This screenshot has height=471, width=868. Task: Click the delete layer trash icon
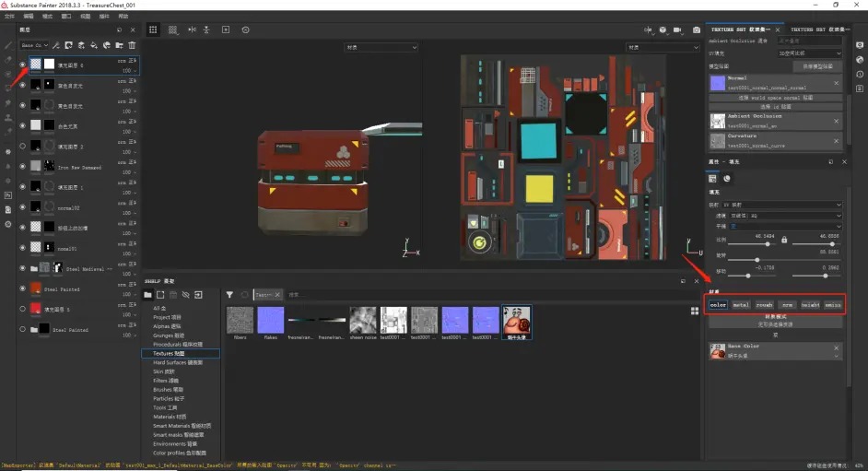[132, 44]
